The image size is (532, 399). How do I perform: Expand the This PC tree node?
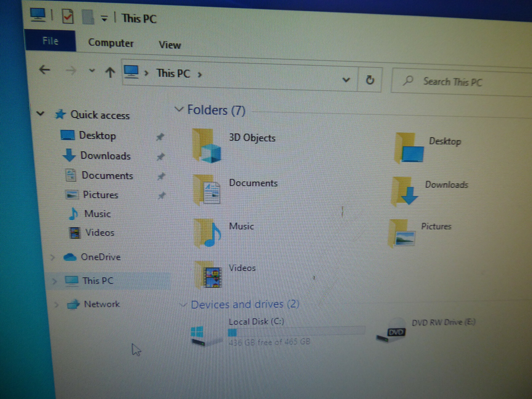pos(55,281)
